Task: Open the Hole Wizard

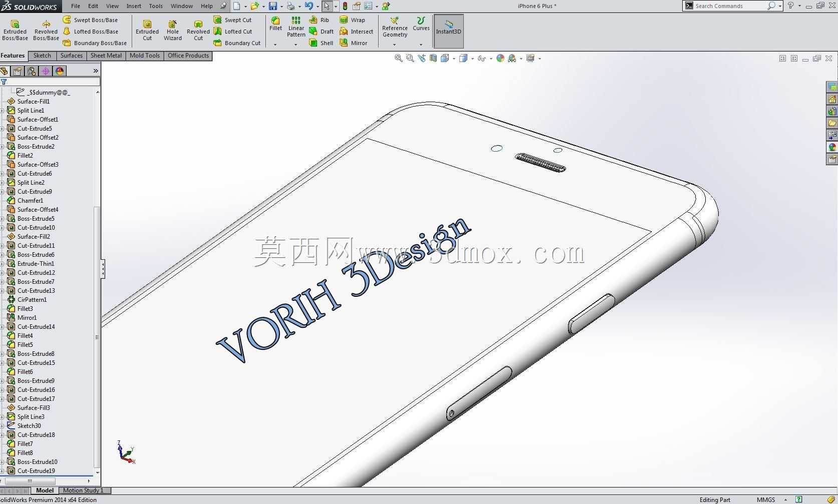Action: (172, 31)
